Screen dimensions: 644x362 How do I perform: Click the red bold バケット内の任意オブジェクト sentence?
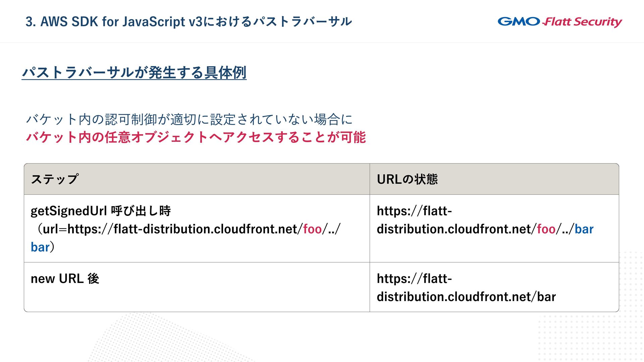[x=196, y=137]
